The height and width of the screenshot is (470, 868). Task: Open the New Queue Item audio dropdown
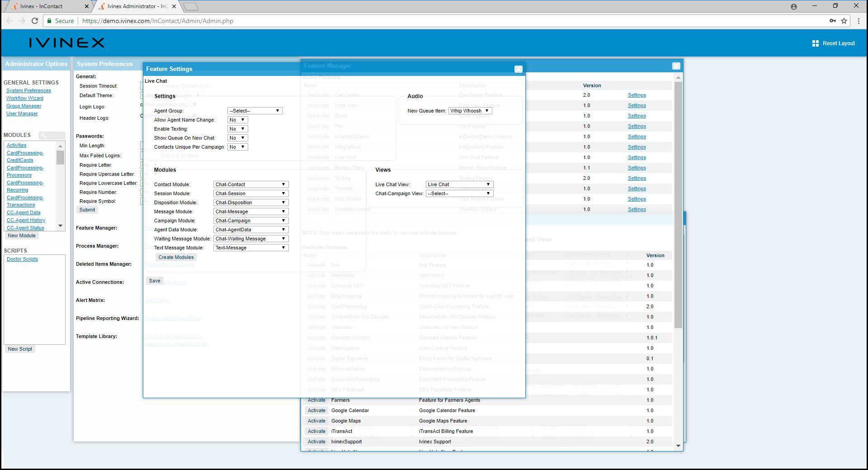pyautogui.click(x=470, y=111)
